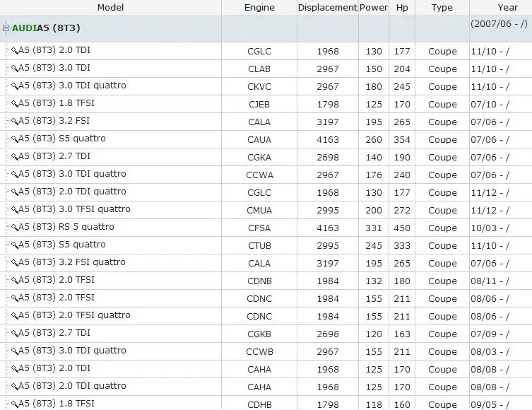This screenshot has height=410, width=532.
Task: Select A5 (8T3) 2.0 TDI quattro CAHA row
Action: (x=266, y=386)
